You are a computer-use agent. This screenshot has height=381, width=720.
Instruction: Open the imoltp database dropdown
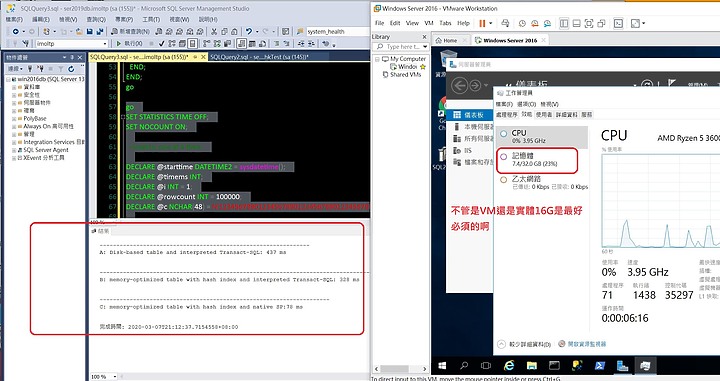[105, 44]
